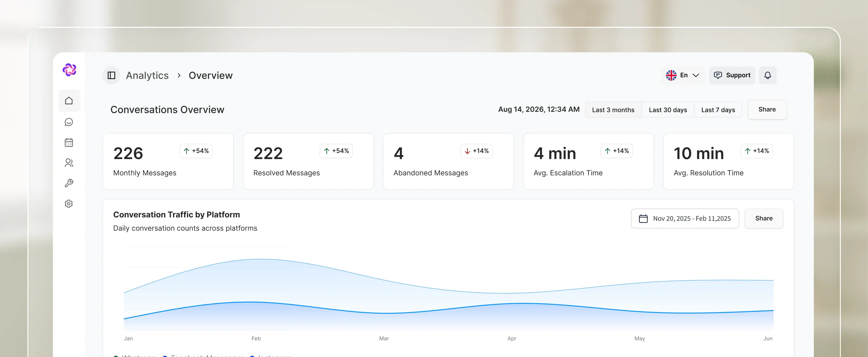Toggle the sidebar panel icon beside Analytics
Screen dimensions: 868x357
[111, 76]
